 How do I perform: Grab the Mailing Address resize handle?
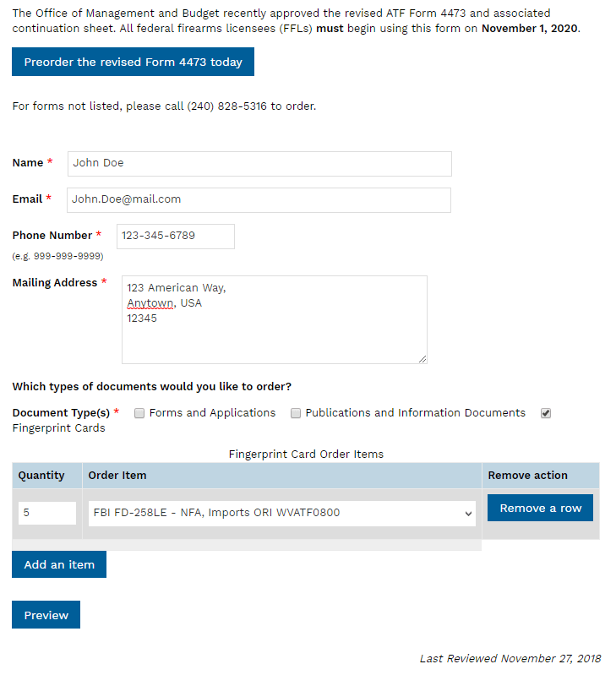click(422, 359)
